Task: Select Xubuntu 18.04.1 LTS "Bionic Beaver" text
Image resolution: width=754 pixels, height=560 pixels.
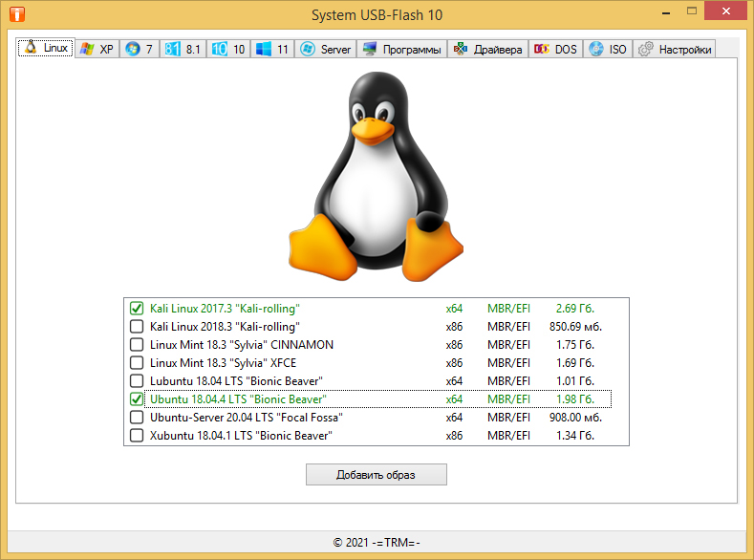Action: (x=241, y=436)
